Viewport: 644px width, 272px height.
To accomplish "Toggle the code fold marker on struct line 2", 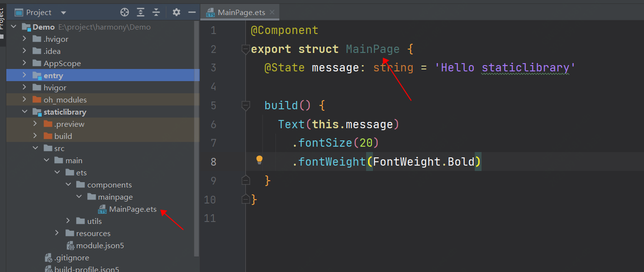I will click(246, 49).
